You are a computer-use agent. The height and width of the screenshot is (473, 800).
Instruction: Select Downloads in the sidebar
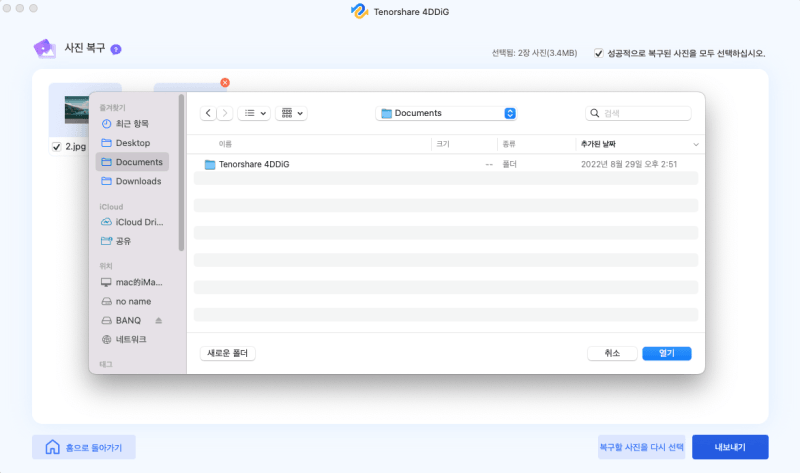point(132,181)
